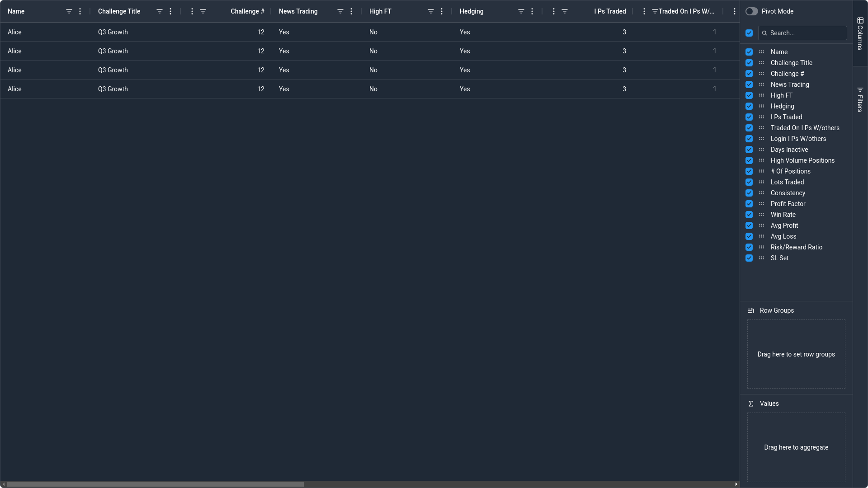Hide the Hedging column via checkbox
The width and height of the screenshot is (868, 488).
[x=749, y=106]
